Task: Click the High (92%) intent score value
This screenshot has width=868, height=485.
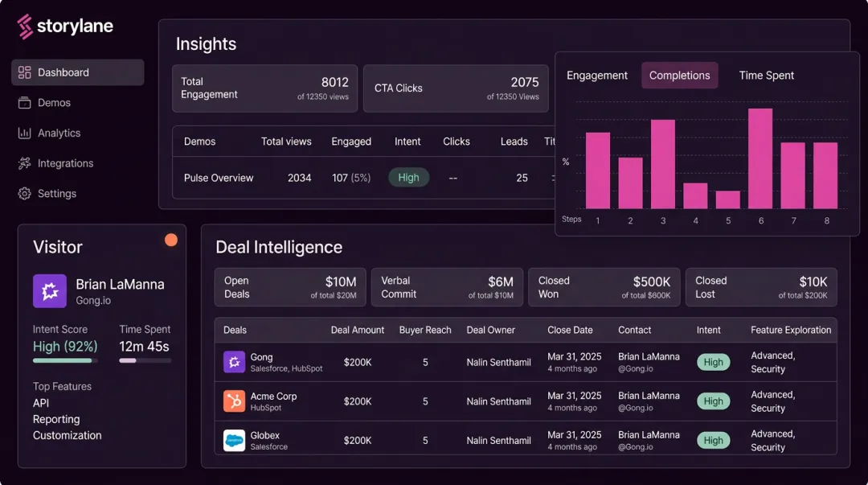Action: pos(65,347)
